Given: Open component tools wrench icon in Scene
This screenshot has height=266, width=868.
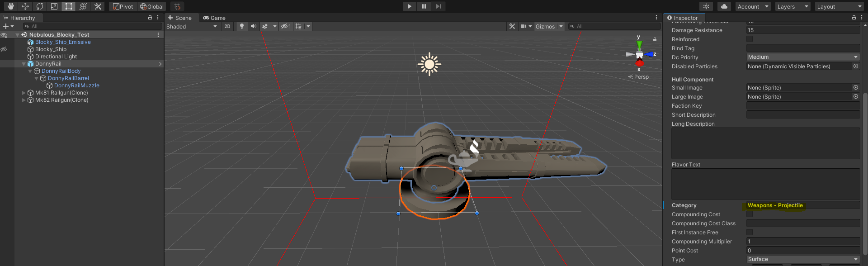Looking at the screenshot, I should 512,26.
